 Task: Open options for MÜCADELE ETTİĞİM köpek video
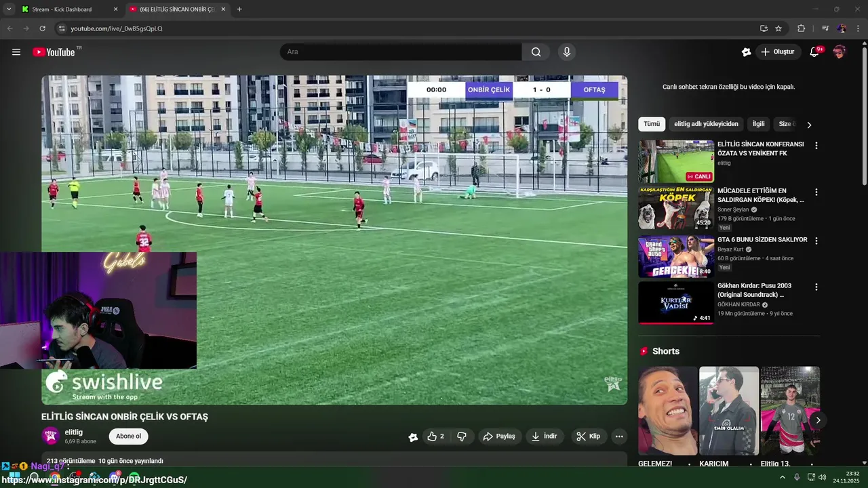[x=816, y=192]
